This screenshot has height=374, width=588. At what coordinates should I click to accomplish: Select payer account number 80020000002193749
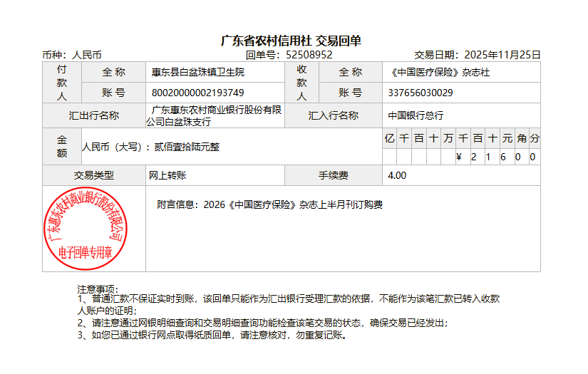pyautogui.click(x=197, y=93)
